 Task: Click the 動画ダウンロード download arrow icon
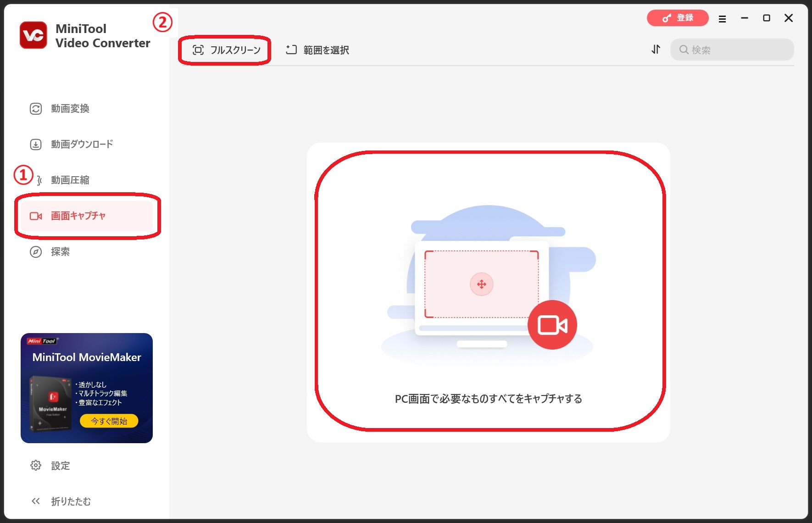36,145
